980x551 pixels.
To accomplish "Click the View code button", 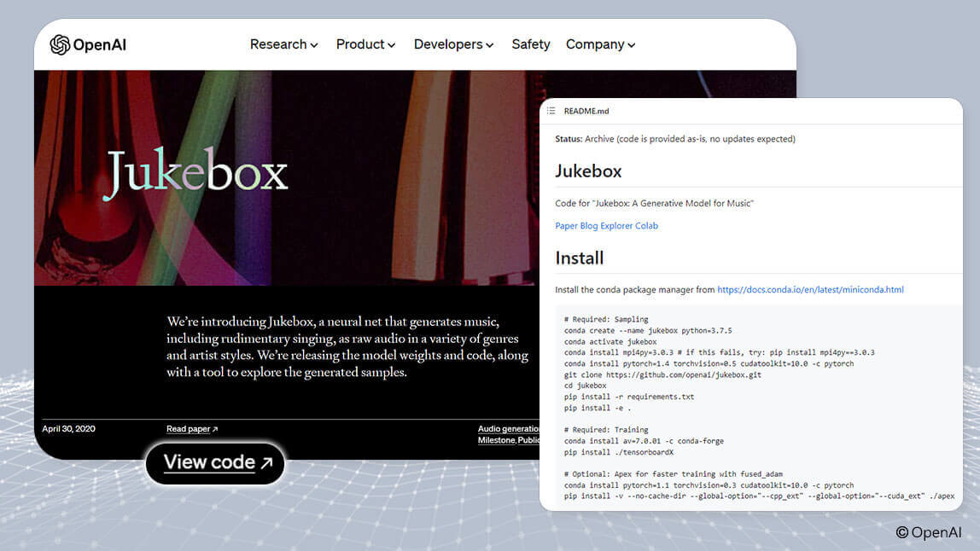I will pyautogui.click(x=215, y=463).
